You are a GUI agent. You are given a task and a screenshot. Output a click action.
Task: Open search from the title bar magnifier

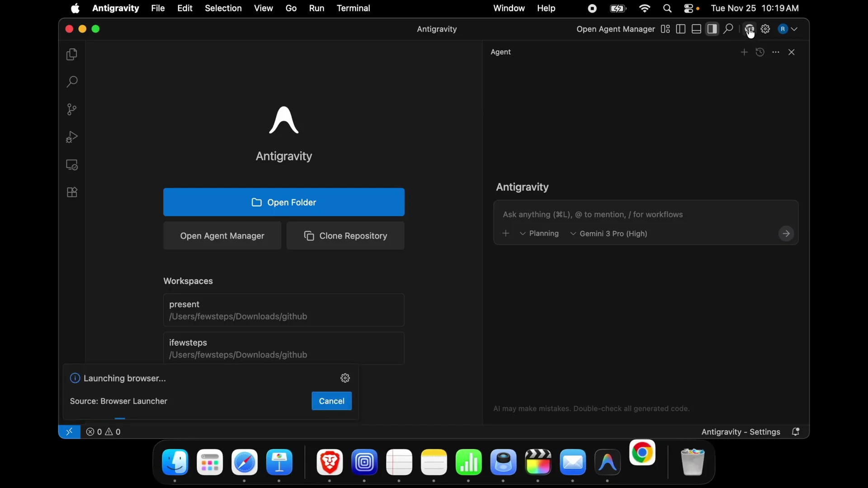[728, 29]
